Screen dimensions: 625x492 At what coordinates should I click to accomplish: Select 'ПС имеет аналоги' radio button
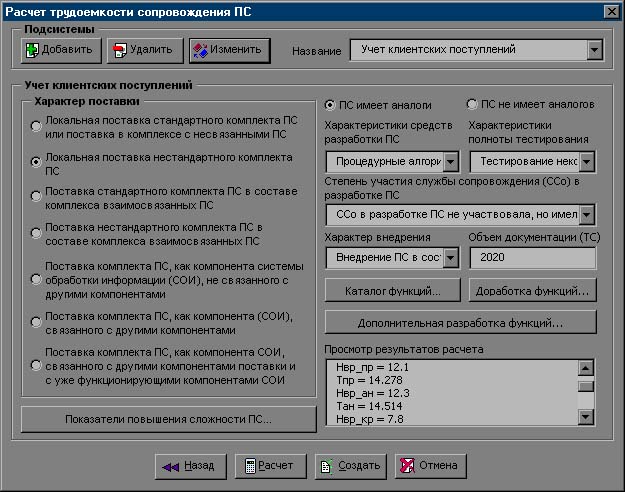331,104
